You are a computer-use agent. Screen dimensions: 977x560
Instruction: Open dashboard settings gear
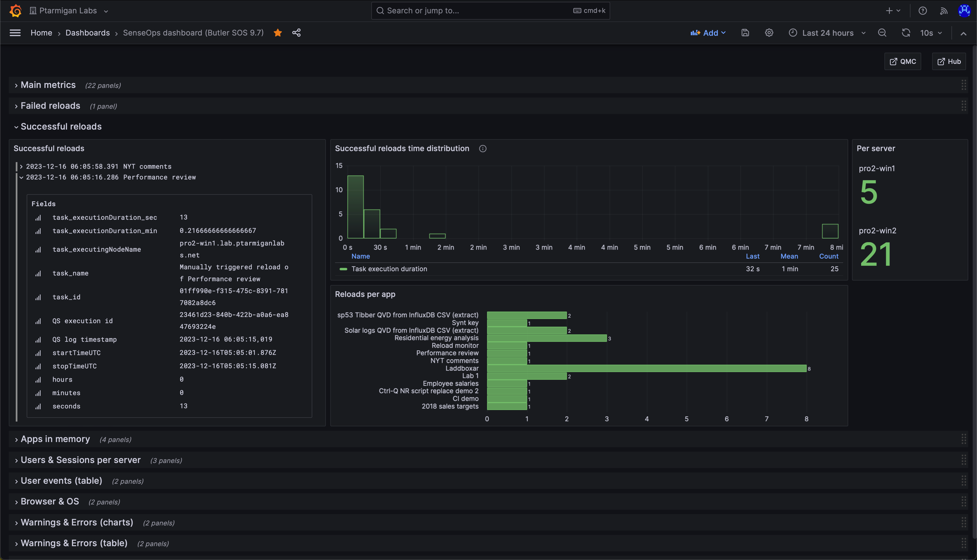(x=769, y=33)
